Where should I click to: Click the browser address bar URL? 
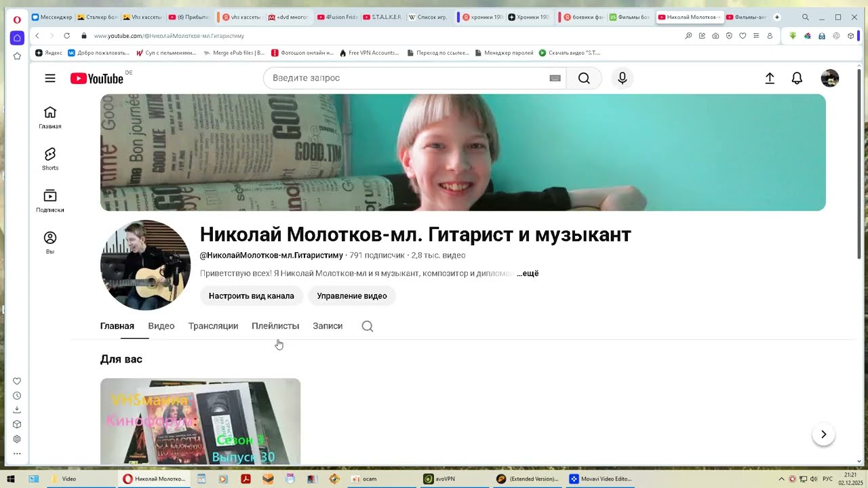click(x=169, y=35)
